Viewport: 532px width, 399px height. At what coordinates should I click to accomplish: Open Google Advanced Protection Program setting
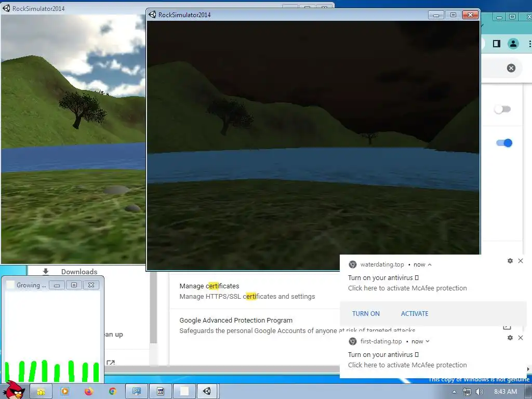[x=255, y=325]
